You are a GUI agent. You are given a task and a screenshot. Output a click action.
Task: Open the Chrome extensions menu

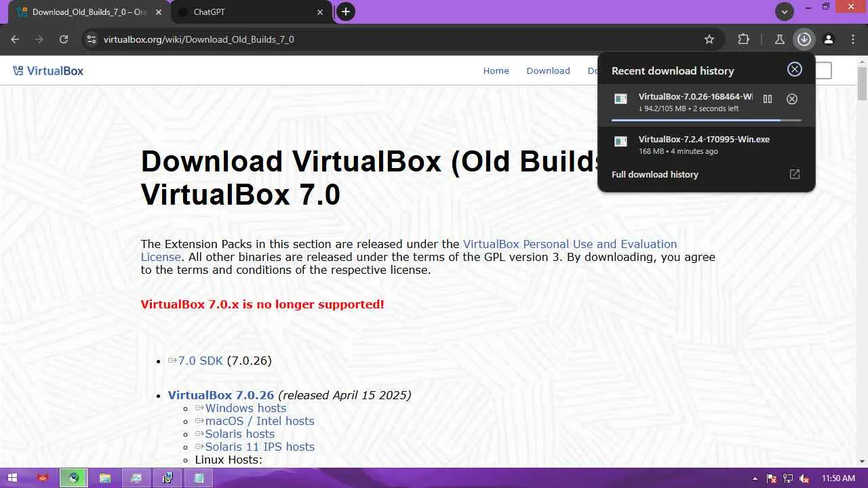coord(744,39)
